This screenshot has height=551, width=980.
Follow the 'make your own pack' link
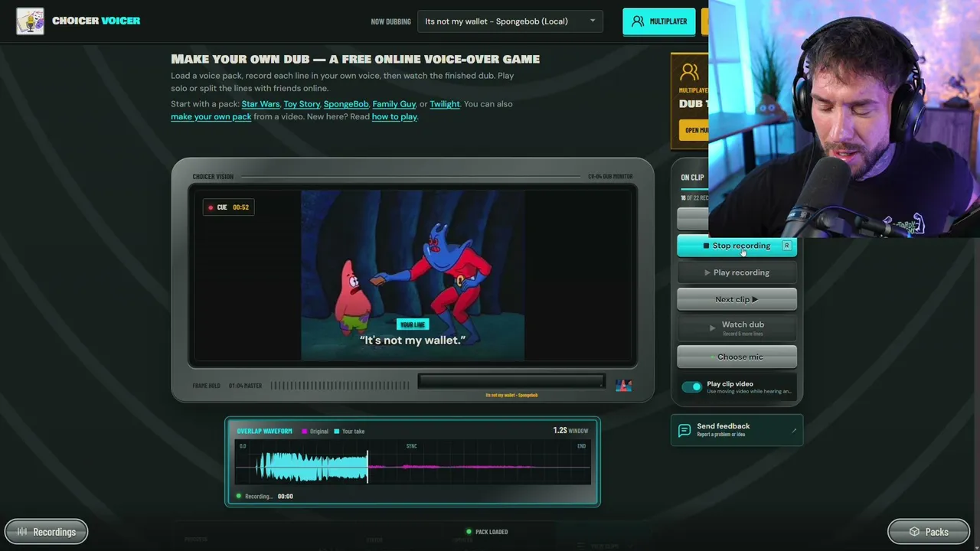click(x=211, y=116)
